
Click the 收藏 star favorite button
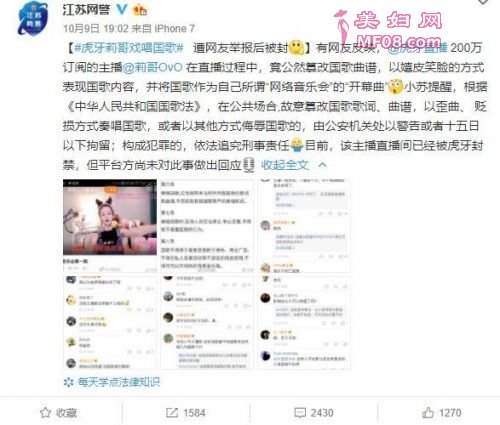point(58,413)
